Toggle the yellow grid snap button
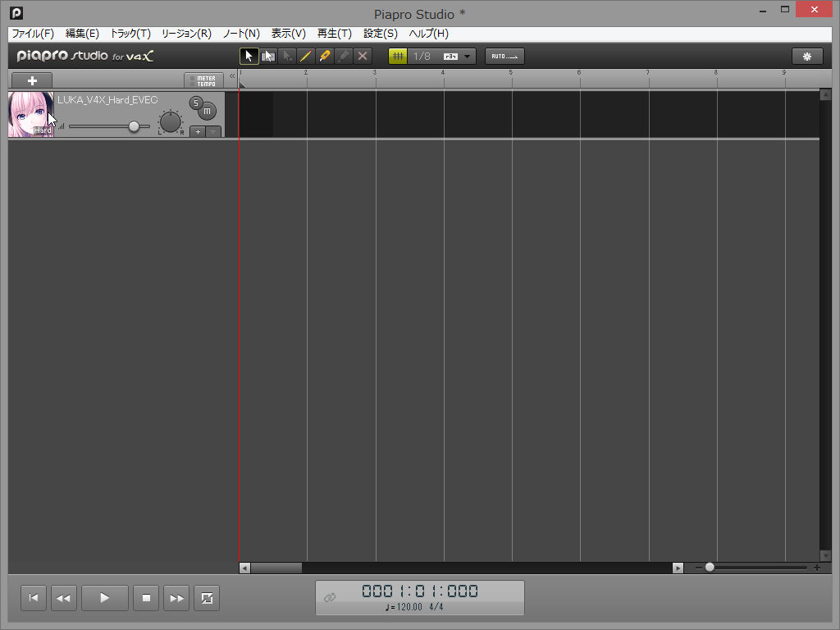The height and width of the screenshot is (630, 840). [398, 57]
